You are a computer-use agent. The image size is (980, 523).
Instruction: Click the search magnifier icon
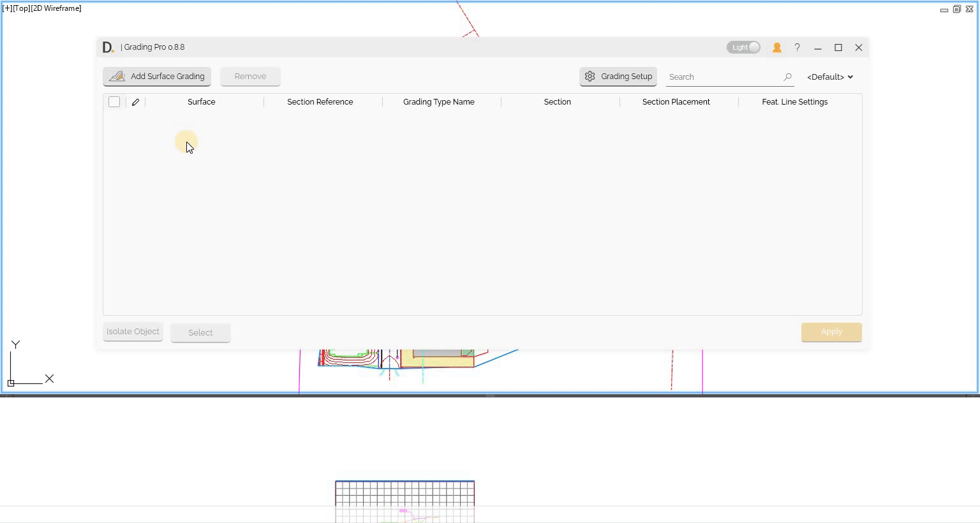tap(787, 77)
